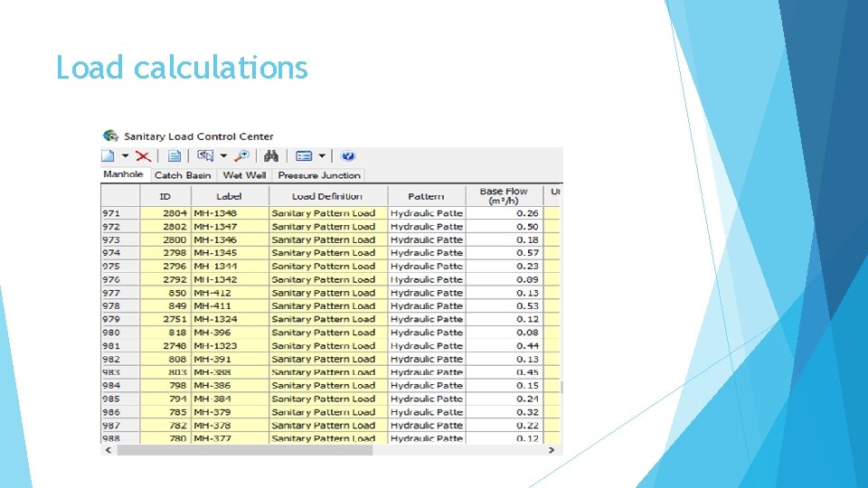Click the label cell MH-379
This screenshot has width=868, height=488.
pos(230,412)
